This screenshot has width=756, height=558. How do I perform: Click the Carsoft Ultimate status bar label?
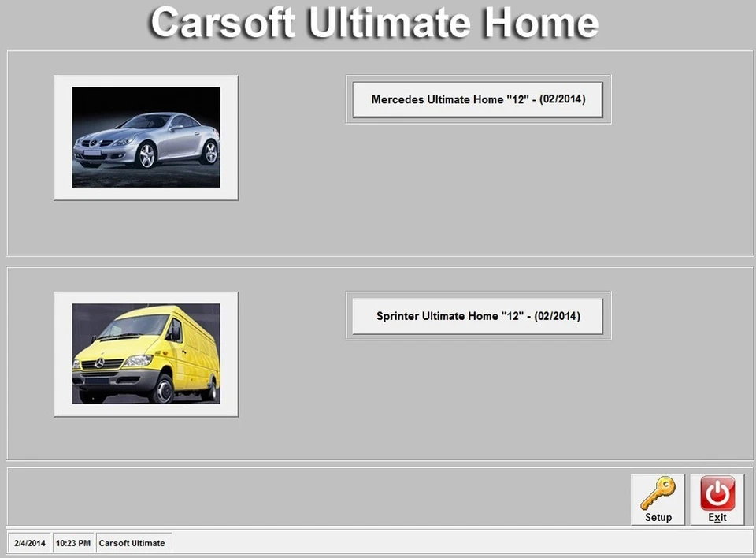(x=133, y=543)
